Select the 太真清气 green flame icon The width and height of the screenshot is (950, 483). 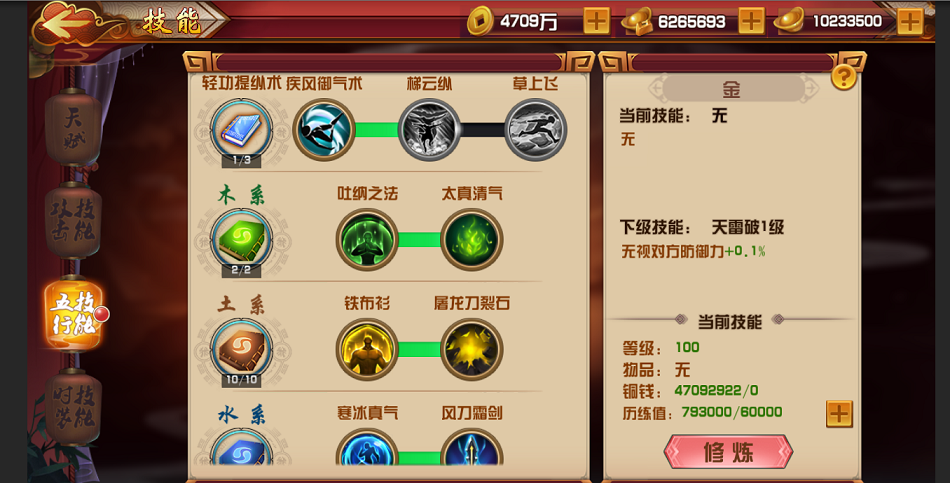(x=471, y=239)
